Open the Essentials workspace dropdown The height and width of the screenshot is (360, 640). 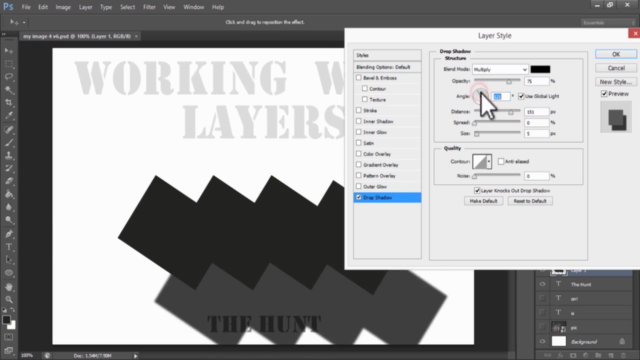[x=608, y=23]
